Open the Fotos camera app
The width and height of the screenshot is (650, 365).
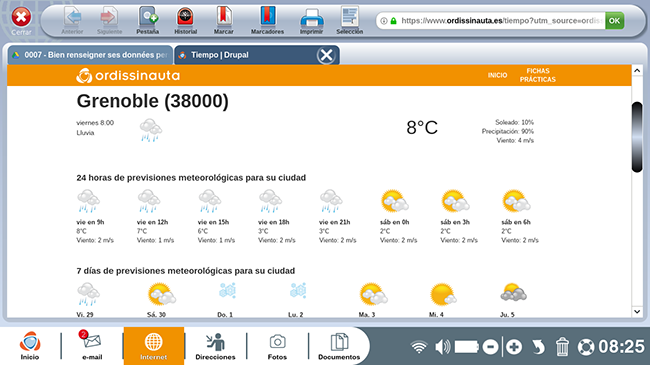pos(277,346)
